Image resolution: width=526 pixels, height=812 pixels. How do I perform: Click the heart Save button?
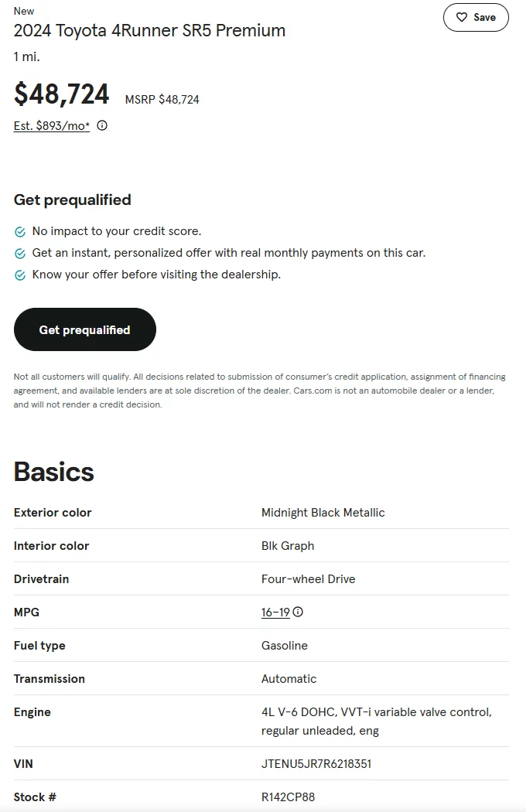(476, 18)
